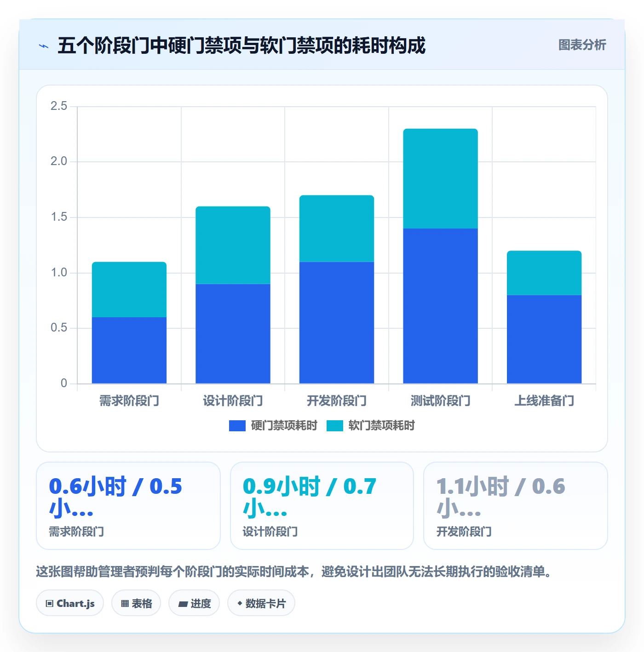Open the 设计阶段门 data card
Screen dimensions: 644x652
[x=322, y=506]
